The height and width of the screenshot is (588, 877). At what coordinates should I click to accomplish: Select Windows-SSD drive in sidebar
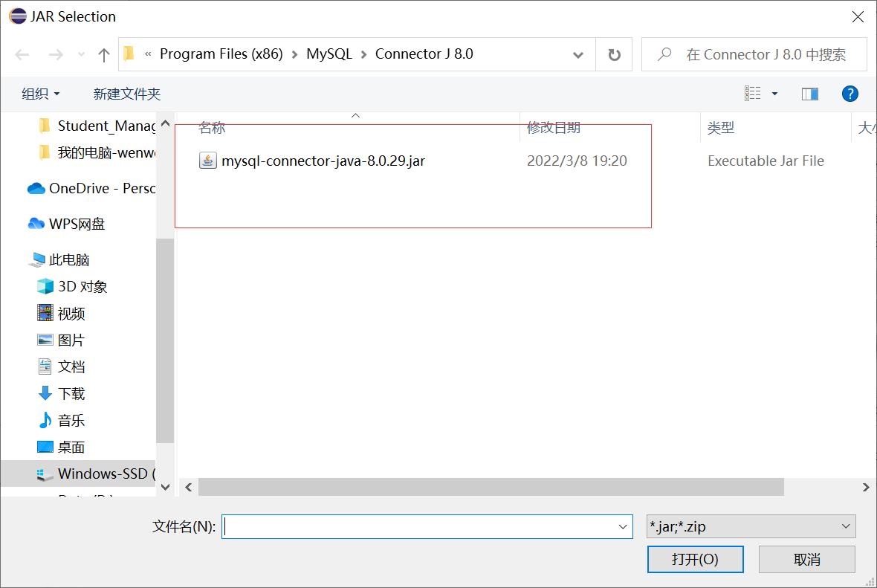point(78,474)
